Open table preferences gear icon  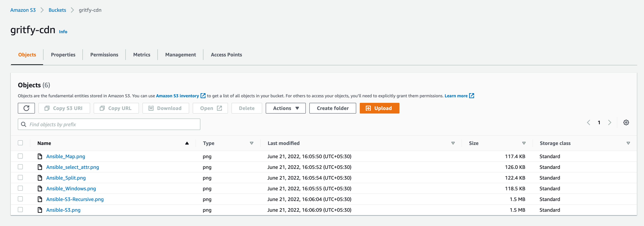(x=626, y=122)
